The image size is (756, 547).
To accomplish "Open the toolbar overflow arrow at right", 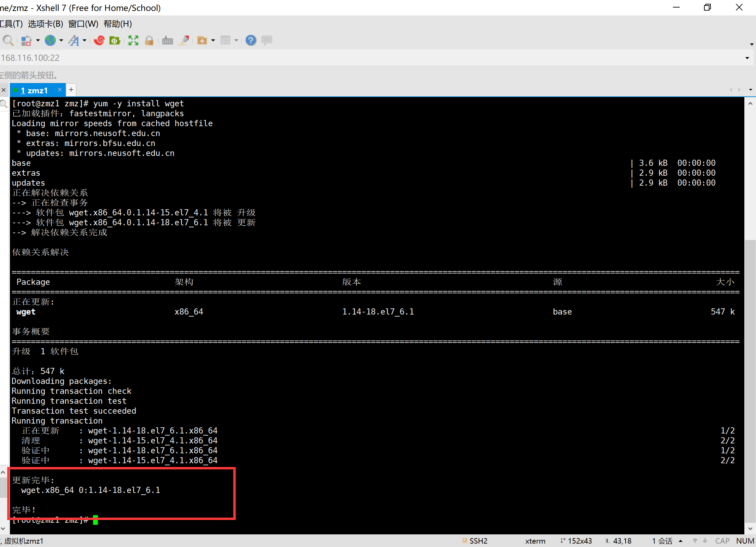I will click(x=752, y=44).
